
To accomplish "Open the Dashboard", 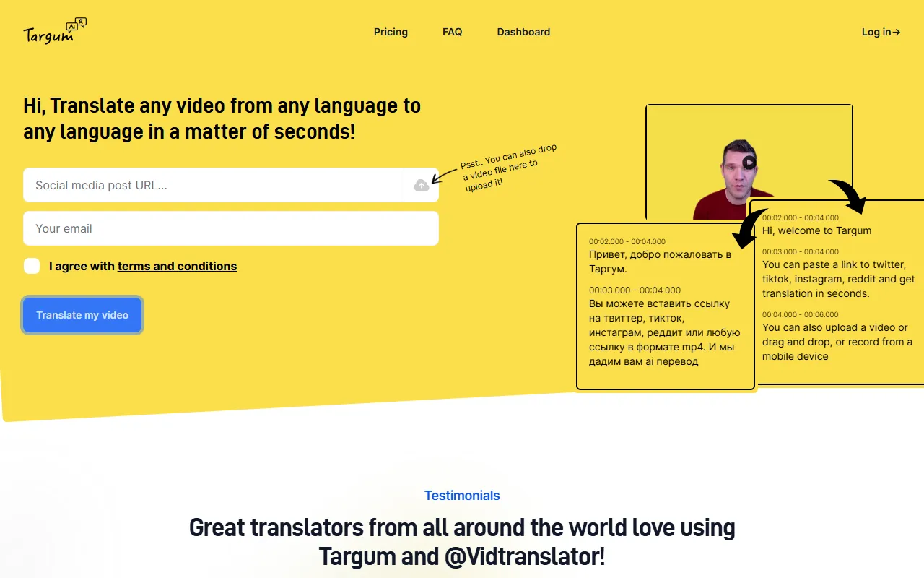I will [523, 32].
